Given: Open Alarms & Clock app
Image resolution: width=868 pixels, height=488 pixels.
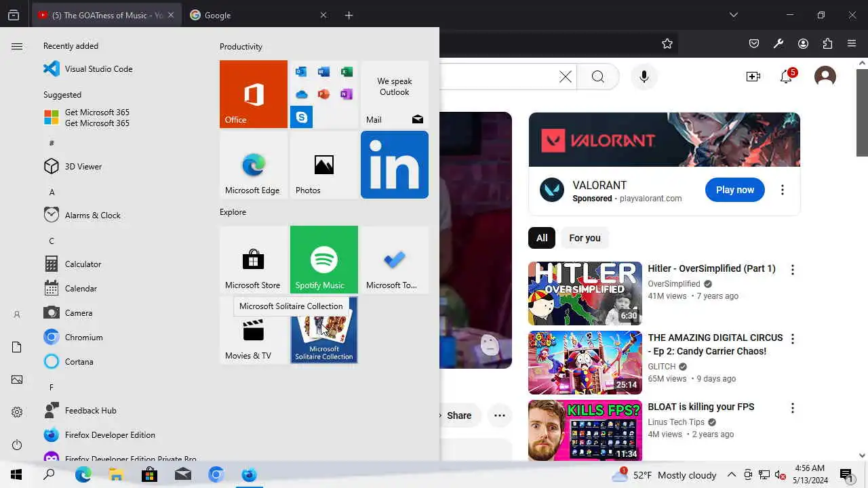Looking at the screenshot, I should click(82, 215).
